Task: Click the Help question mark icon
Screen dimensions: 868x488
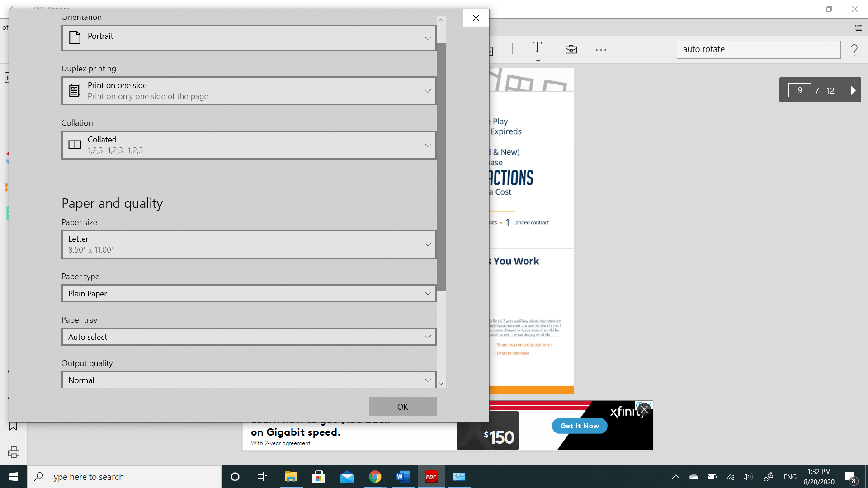Action: point(854,49)
